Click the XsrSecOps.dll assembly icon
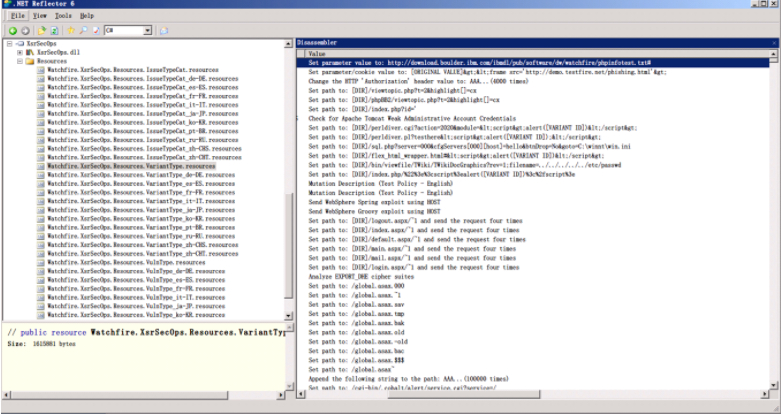781x415 pixels. 29,52
